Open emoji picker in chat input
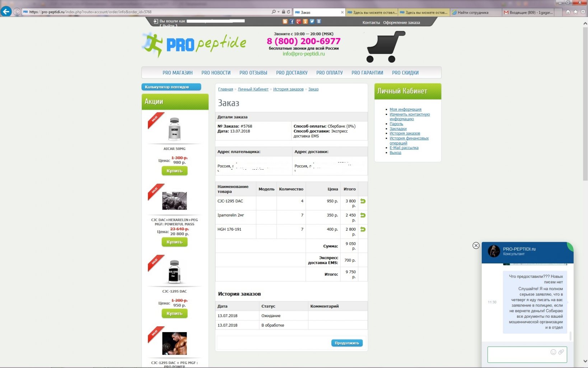Screen dimensions: 588x368 (553, 352)
